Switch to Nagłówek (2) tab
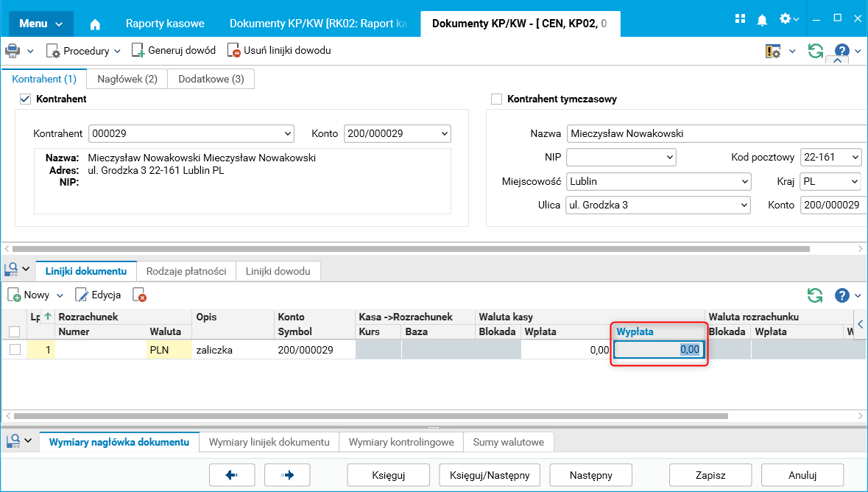Screen dimensions: 868x492 (127, 79)
